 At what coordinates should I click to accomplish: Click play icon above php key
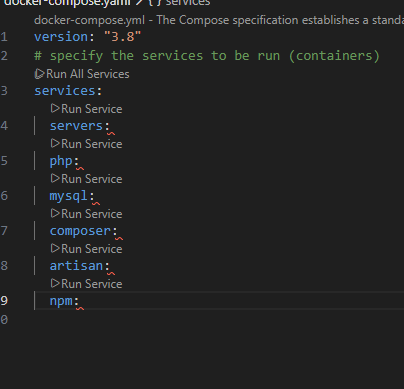(55, 143)
